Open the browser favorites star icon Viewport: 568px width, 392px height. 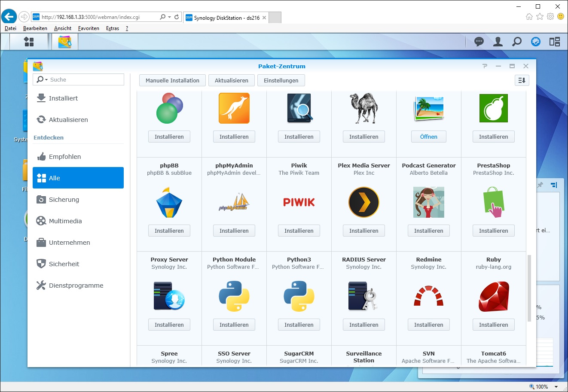[x=540, y=16]
